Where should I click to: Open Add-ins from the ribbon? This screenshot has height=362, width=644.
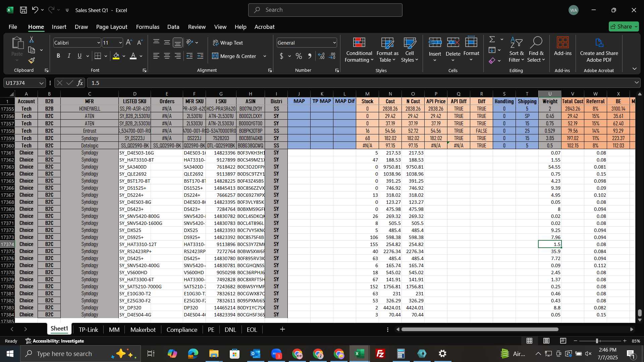click(562, 46)
